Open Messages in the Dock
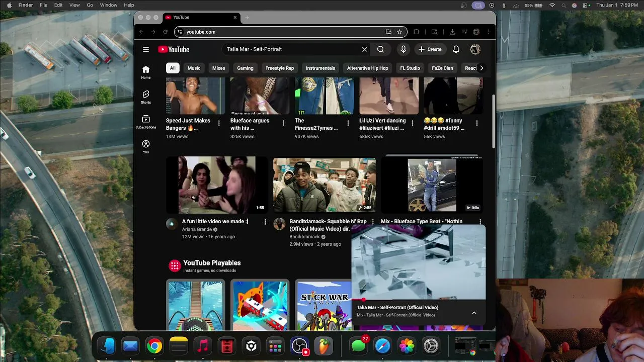Viewport: 644px width, 362px height. 358,346
